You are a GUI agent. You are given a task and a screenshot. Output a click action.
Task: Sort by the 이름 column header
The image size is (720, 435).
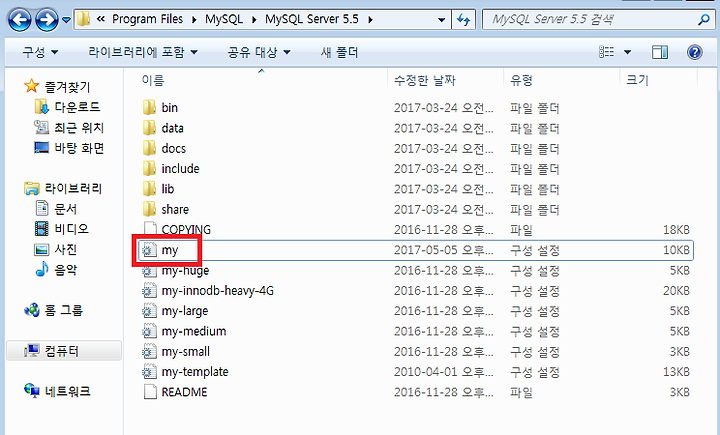(x=153, y=80)
